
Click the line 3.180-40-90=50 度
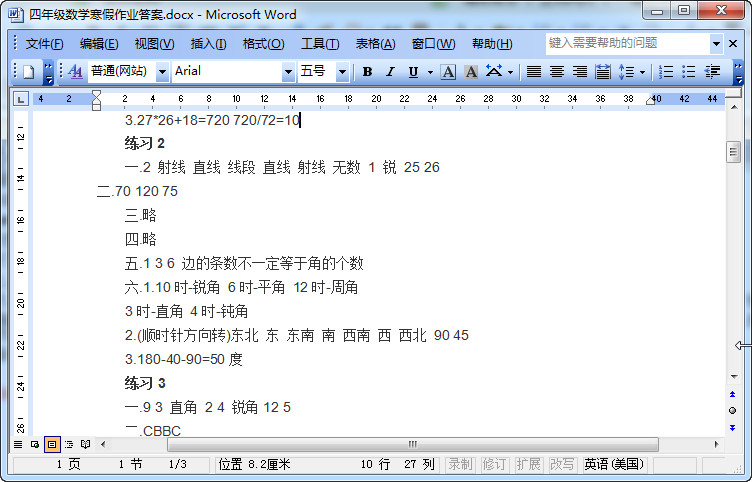tap(184, 359)
